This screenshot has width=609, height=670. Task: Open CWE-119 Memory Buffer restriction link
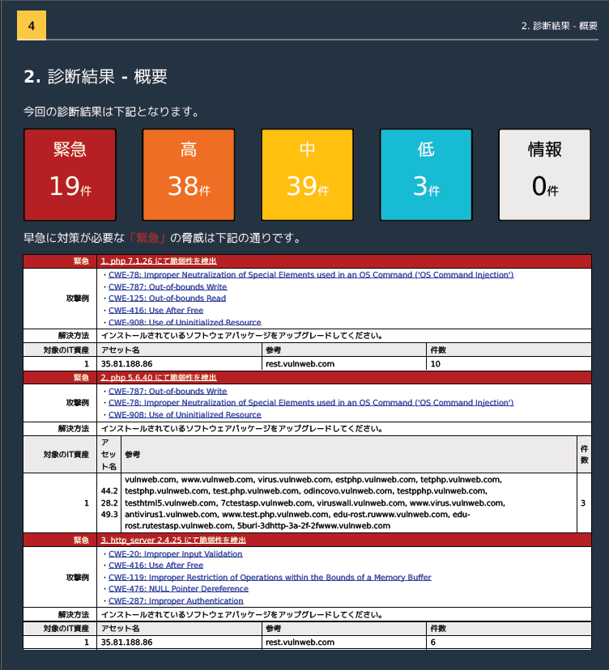270,577
